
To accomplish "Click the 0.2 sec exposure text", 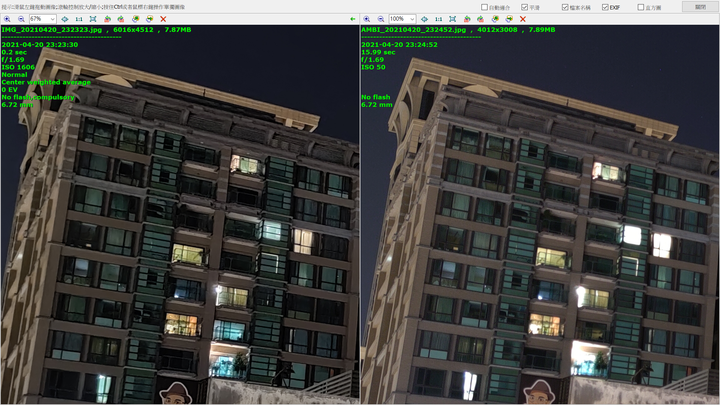I will click(x=14, y=52).
